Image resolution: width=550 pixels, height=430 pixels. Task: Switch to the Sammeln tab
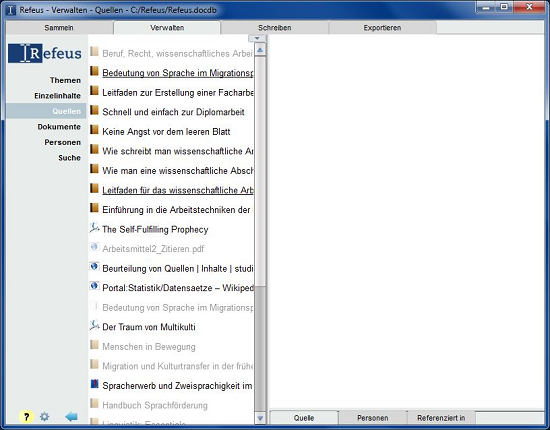coord(59,28)
